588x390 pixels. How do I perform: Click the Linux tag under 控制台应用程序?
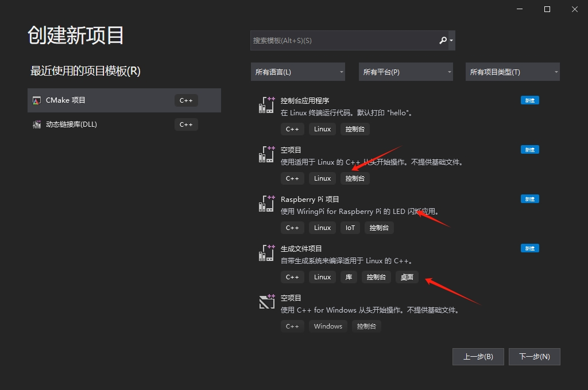323,129
